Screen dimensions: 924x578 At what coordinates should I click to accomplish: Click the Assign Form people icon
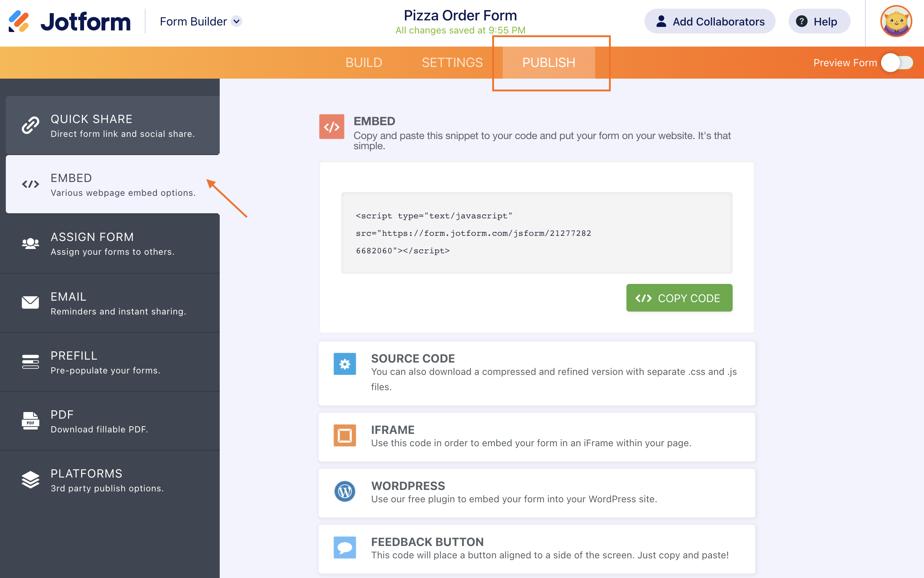[30, 244]
